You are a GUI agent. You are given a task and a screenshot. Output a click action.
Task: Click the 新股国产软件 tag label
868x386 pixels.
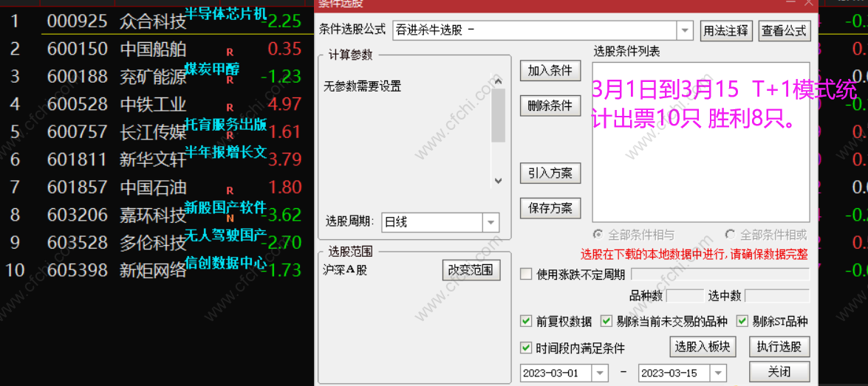click(225, 207)
